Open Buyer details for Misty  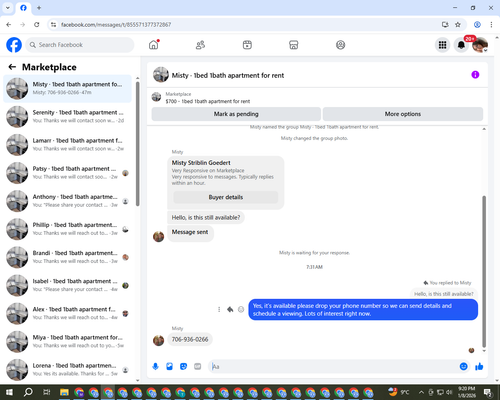226,197
